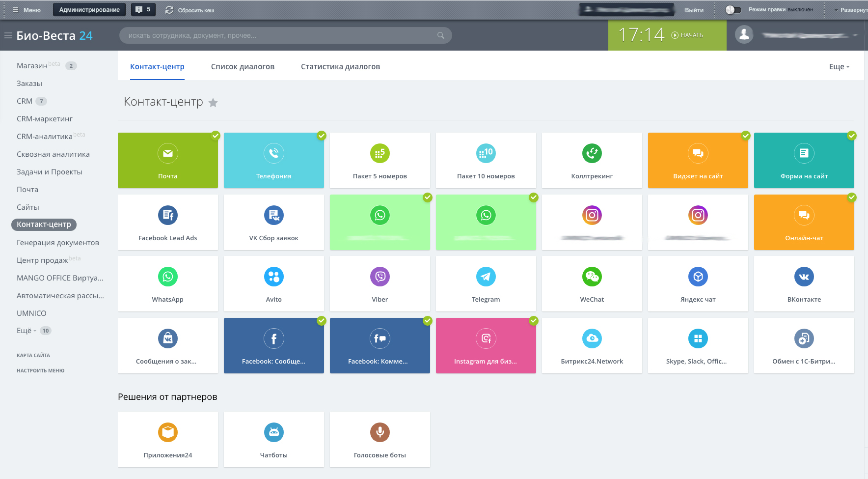Viewport: 868px width, 479px height.
Task: Select the WeChat connector tile
Action: coord(592,283)
